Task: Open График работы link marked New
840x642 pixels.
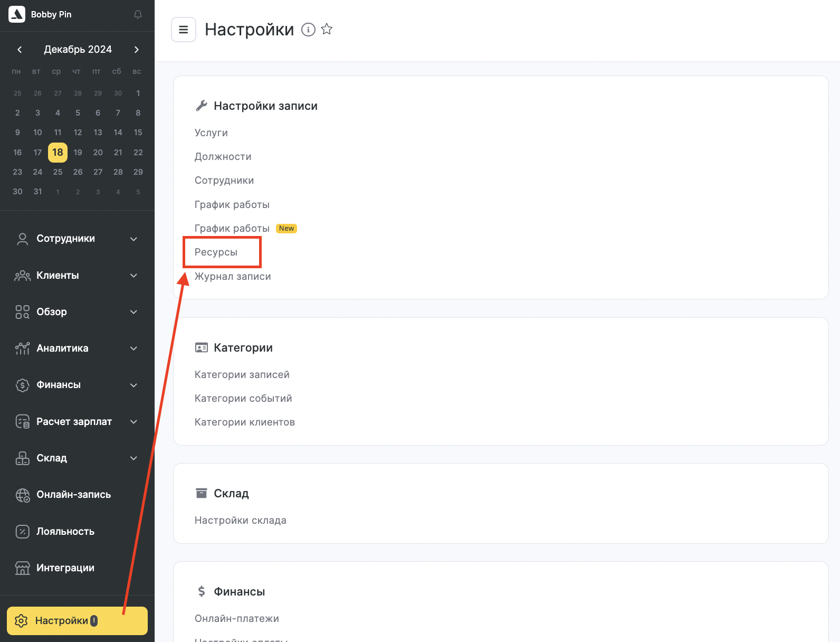Action: coord(232,228)
